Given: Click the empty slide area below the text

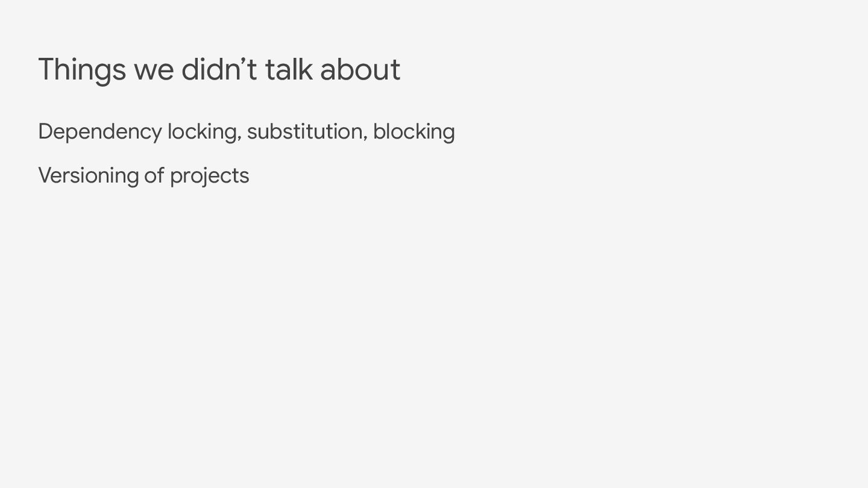Looking at the screenshot, I should [434, 337].
